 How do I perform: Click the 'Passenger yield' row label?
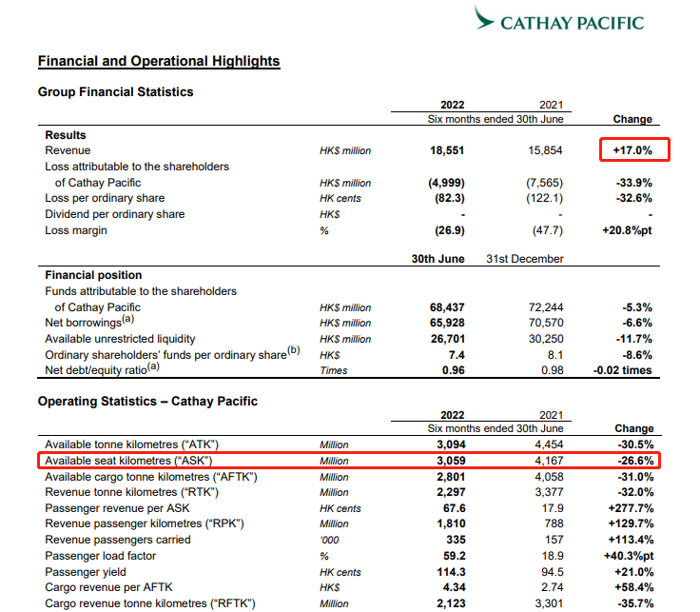tap(86, 572)
